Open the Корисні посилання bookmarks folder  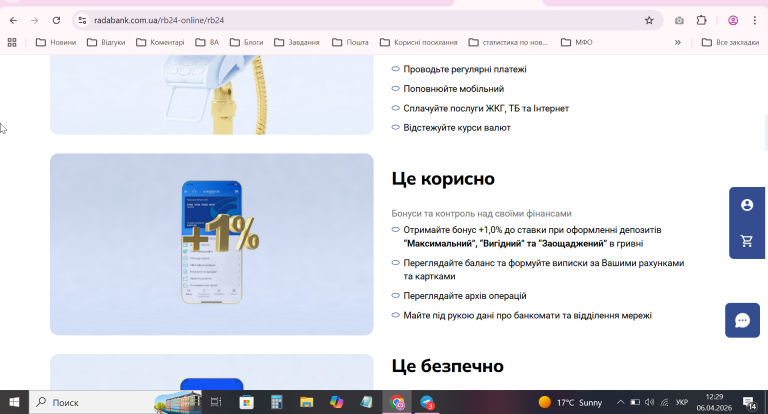pos(419,43)
